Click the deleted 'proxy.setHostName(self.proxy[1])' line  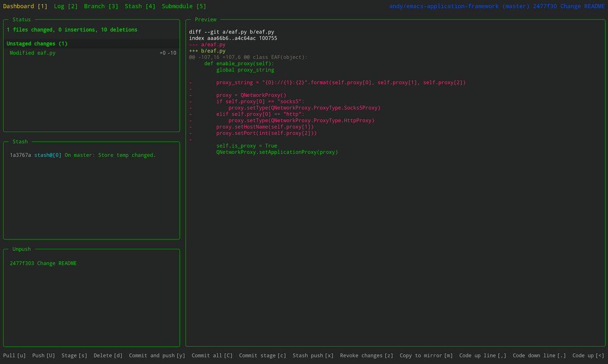tap(251, 127)
